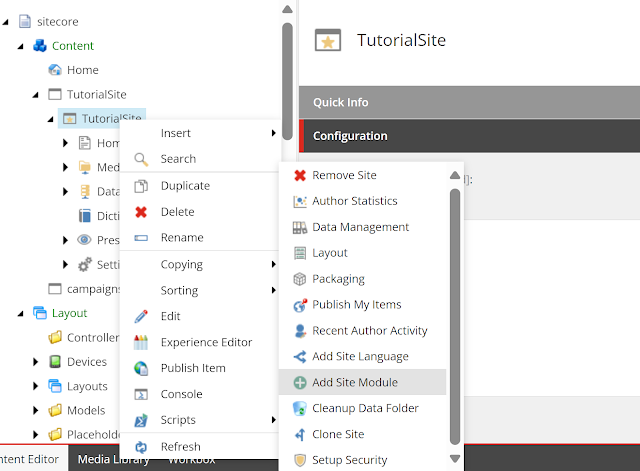Open the Insert submenu

tap(200, 133)
